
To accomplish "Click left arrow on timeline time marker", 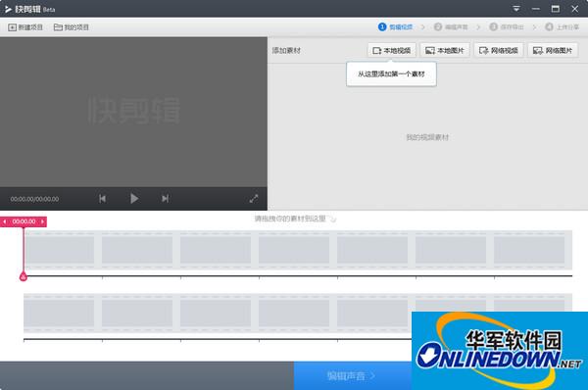I will point(5,221).
